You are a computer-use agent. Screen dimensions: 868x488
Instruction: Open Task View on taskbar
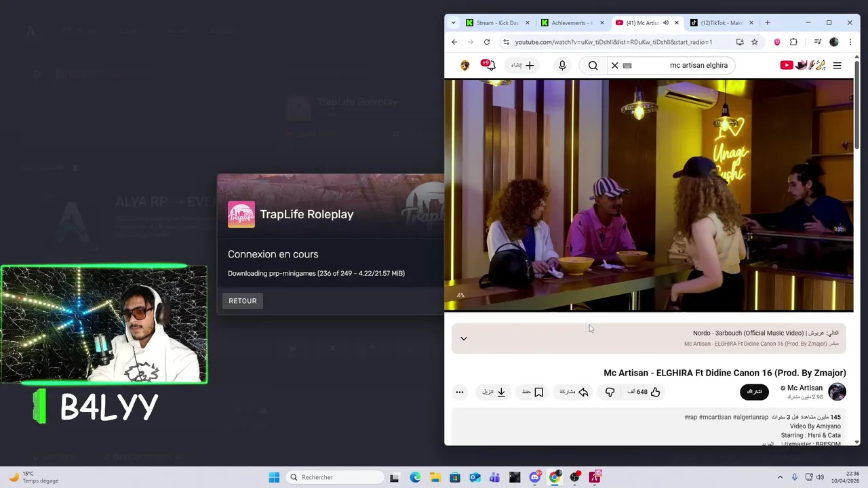coord(395,477)
